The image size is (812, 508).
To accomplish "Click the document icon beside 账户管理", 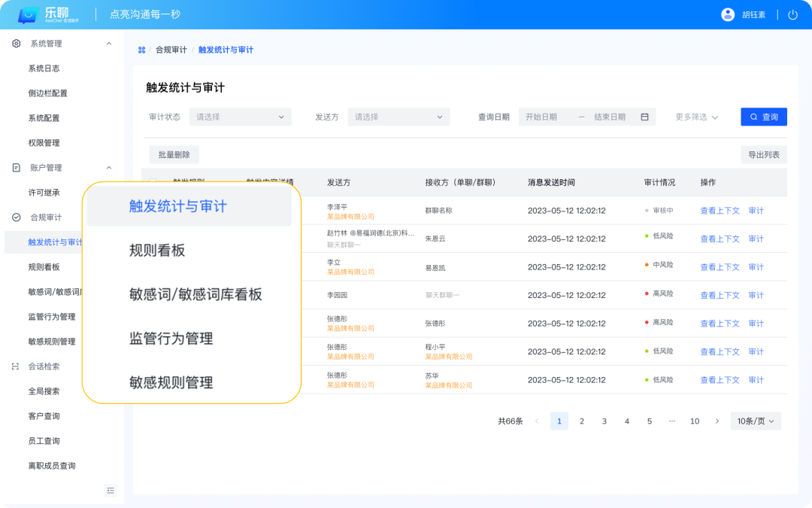I will pos(17,168).
